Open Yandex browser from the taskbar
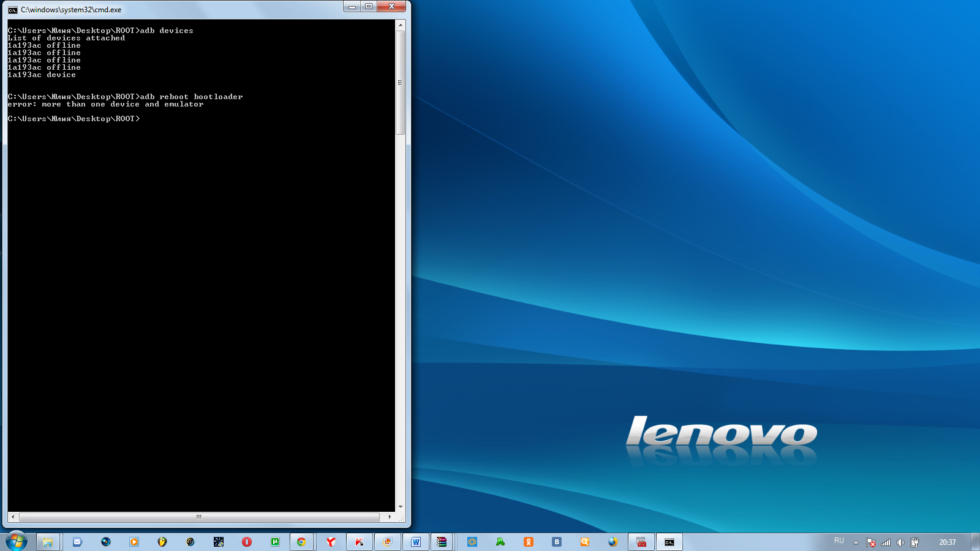 [x=331, y=542]
